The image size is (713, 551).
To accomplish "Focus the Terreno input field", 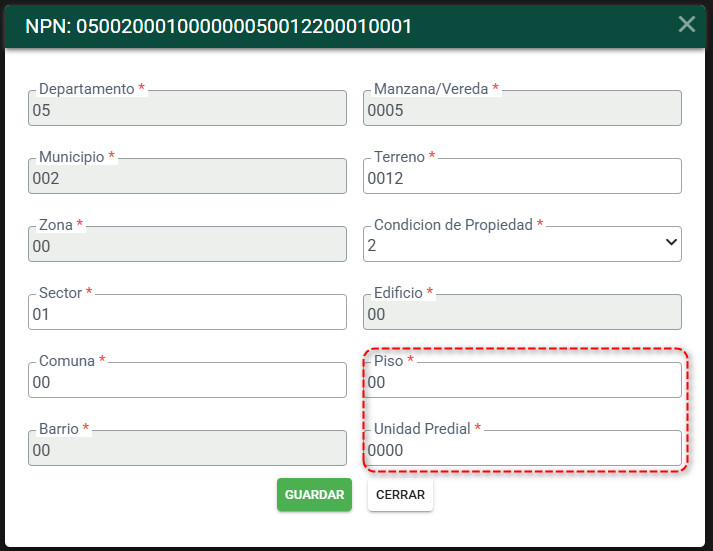I will 522,176.
